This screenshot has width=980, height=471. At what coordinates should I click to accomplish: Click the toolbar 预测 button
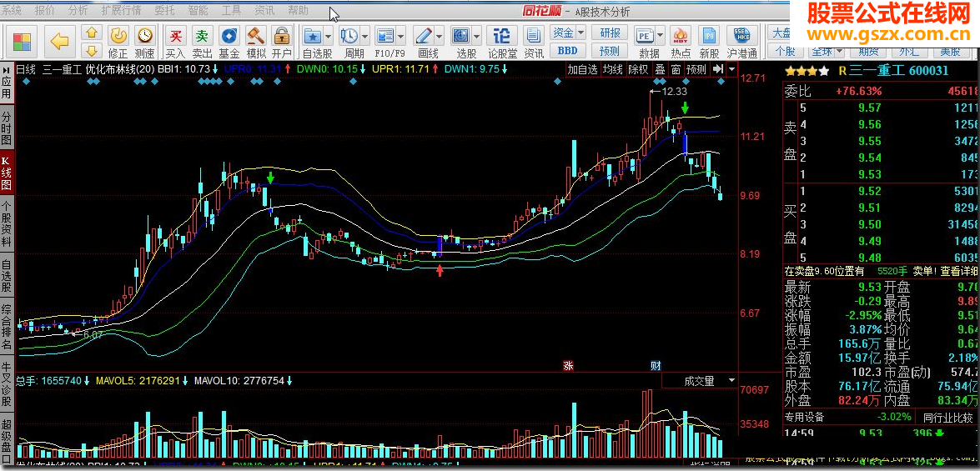tap(610, 51)
